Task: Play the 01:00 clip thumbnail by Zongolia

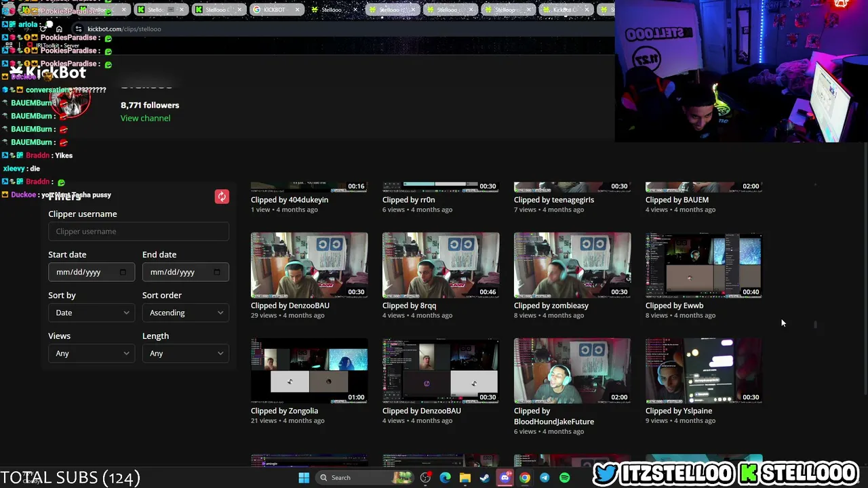Action: coord(309,371)
